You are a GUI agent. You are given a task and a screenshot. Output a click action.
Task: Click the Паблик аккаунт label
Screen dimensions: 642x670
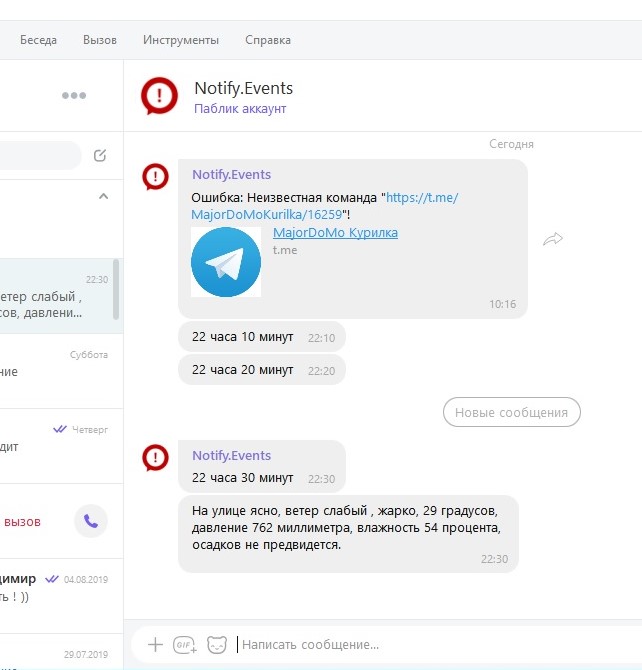(x=240, y=109)
